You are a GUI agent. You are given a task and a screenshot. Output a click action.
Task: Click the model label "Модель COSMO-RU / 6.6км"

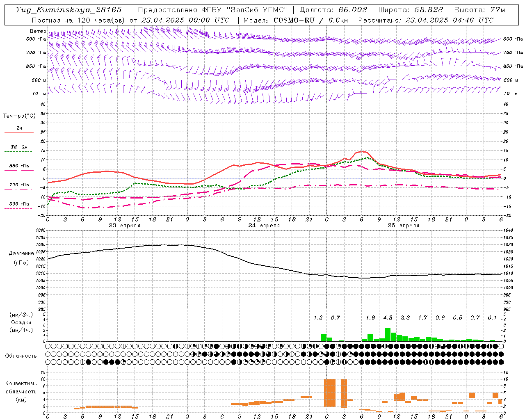295,20
